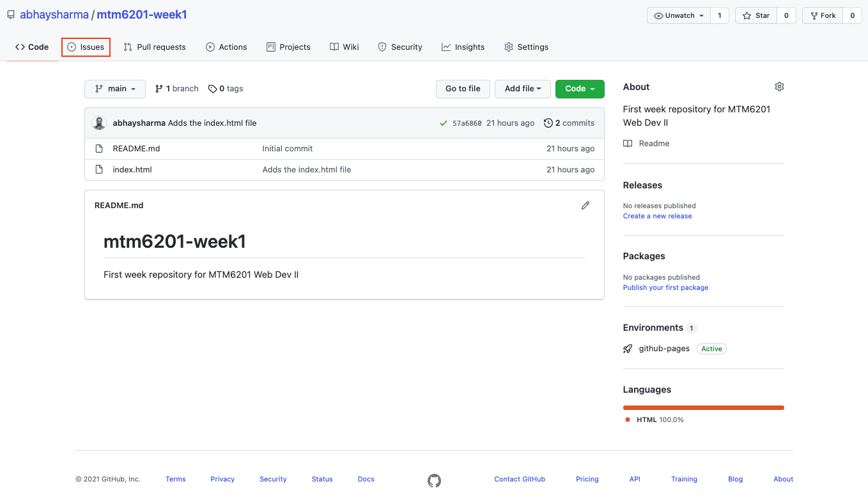Screen dimensions: 868x500
Task: Open the abhaysharma commit author link
Action: click(139, 123)
